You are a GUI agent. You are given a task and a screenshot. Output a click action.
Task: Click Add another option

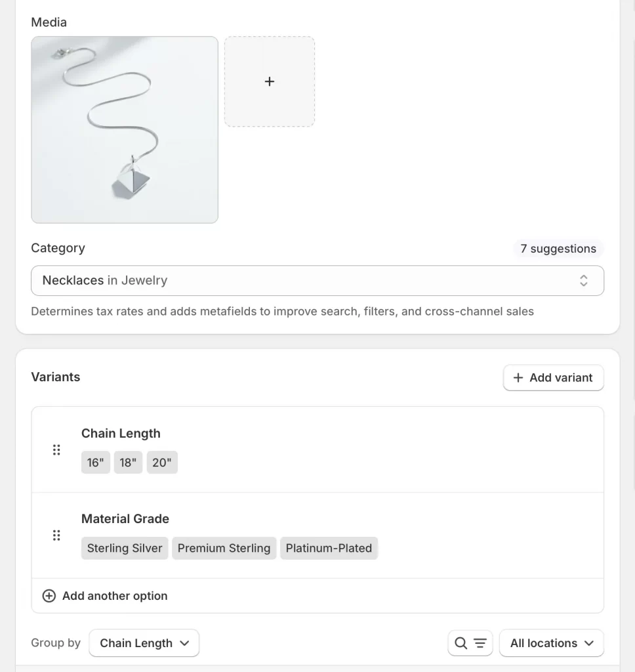[115, 595]
